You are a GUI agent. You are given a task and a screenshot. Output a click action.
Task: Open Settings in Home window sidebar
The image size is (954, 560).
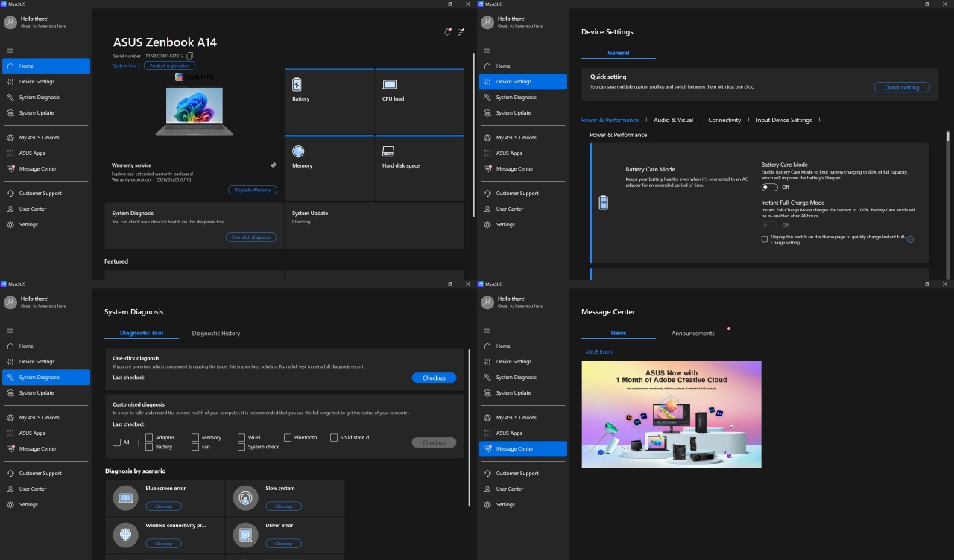click(45, 225)
